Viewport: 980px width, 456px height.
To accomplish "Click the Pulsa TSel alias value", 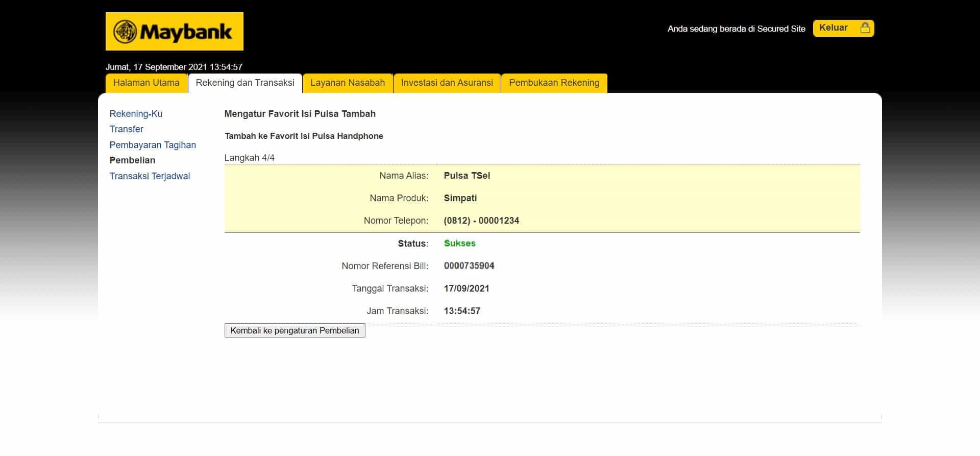I will pyautogui.click(x=467, y=176).
